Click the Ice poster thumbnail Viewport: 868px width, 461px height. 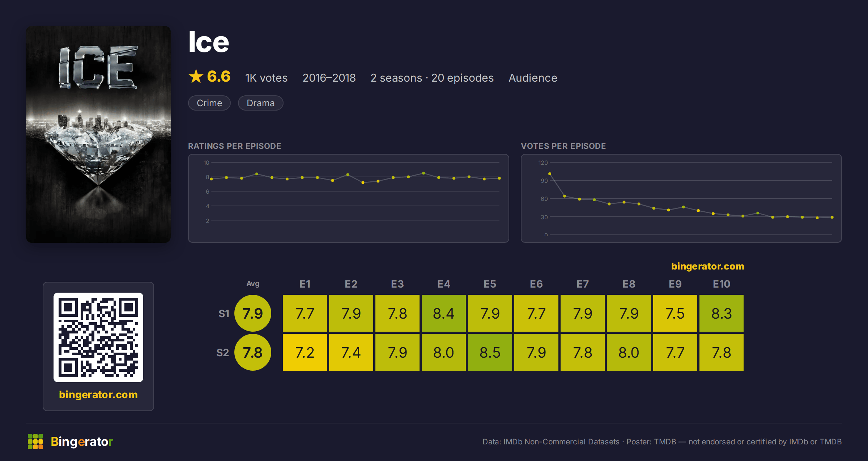(x=98, y=134)
